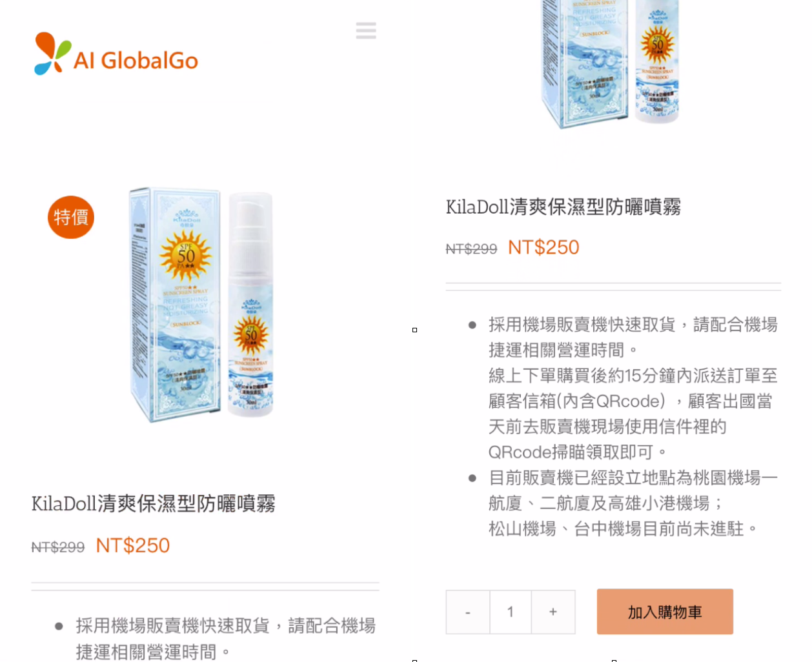
Task: Click the struck-through NT$299 price under the 特價 product
Action: click(58, 548)
